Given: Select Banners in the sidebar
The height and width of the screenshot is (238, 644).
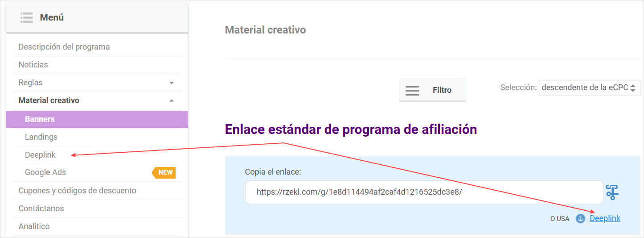Looking at the screenshot, I should (40, 119).
